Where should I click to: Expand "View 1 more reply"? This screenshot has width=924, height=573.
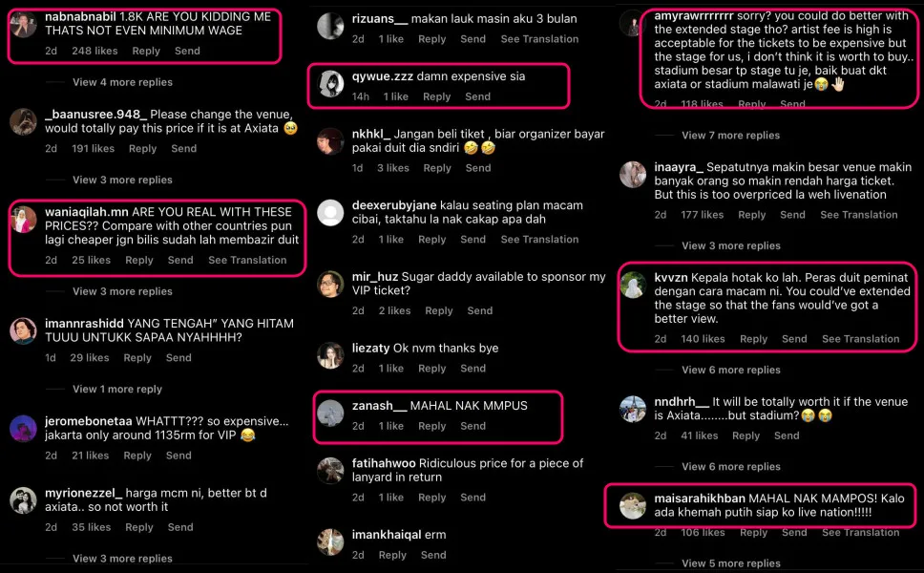[x=117, y=389]
